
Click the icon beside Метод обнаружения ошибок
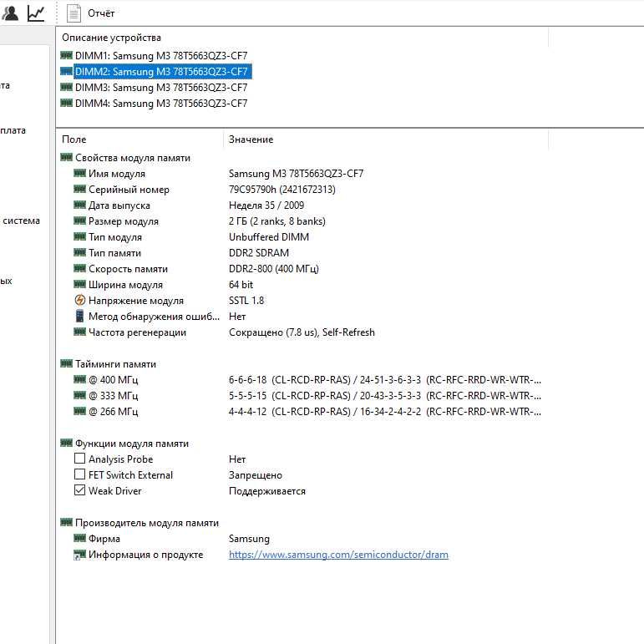click(x=79, y=317)
